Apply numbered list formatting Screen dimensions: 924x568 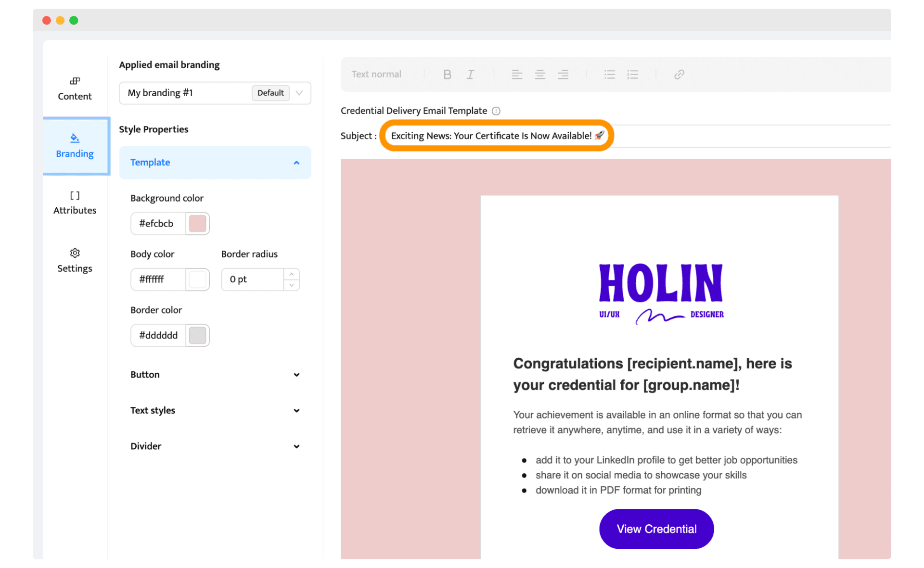(632, 74)
